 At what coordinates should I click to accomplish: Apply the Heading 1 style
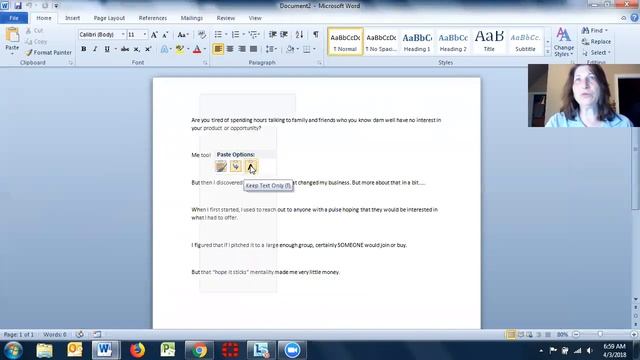pyautogui.click(x=417, y=42)
